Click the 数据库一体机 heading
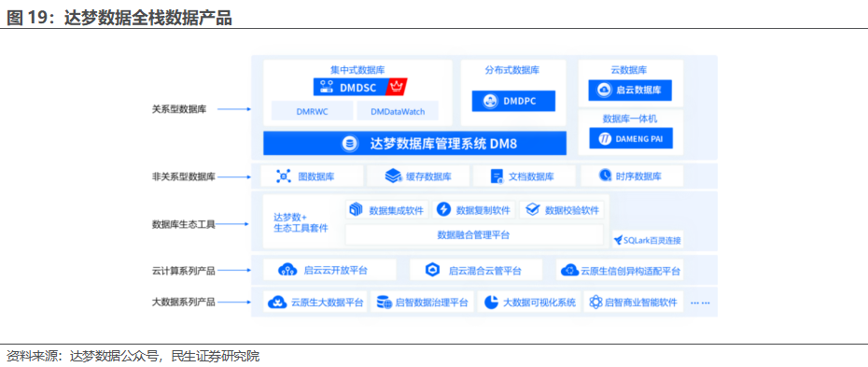 pos(630,119)
